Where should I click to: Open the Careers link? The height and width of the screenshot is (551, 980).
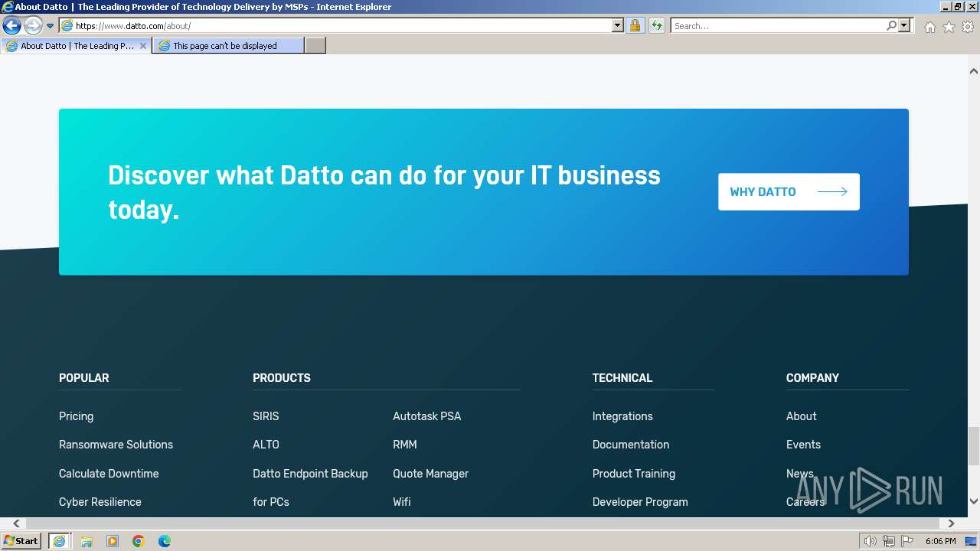click(x=805, y=502)
